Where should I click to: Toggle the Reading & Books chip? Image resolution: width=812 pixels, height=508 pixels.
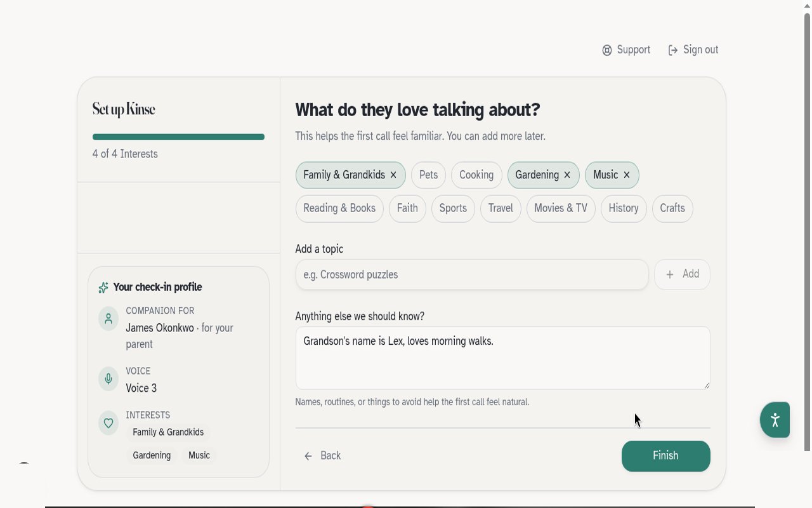tap(339, 208)
